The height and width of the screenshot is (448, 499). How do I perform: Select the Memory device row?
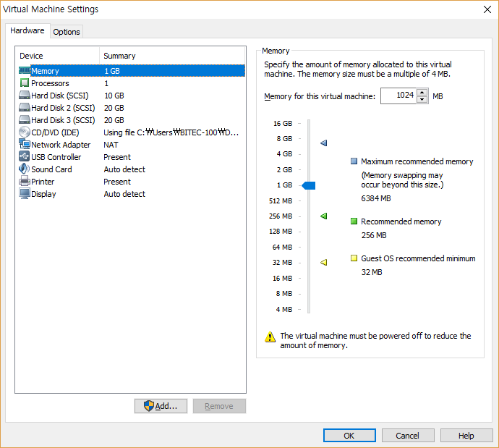click(x=132, y=71)
